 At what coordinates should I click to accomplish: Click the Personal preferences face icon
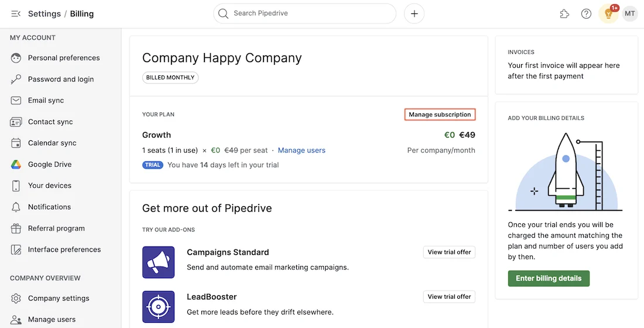(x=16, y=58)
